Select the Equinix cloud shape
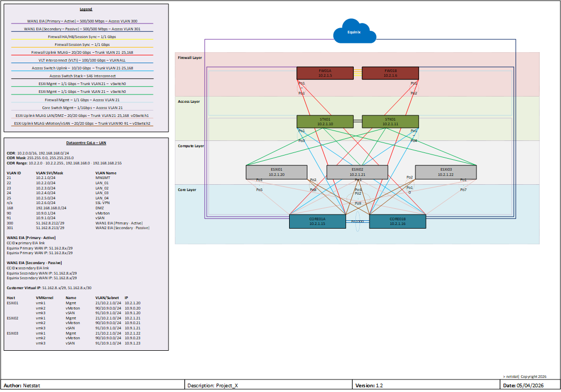This screenshot has height=392, width=561. pyautogui.click(x=354, y=31)
